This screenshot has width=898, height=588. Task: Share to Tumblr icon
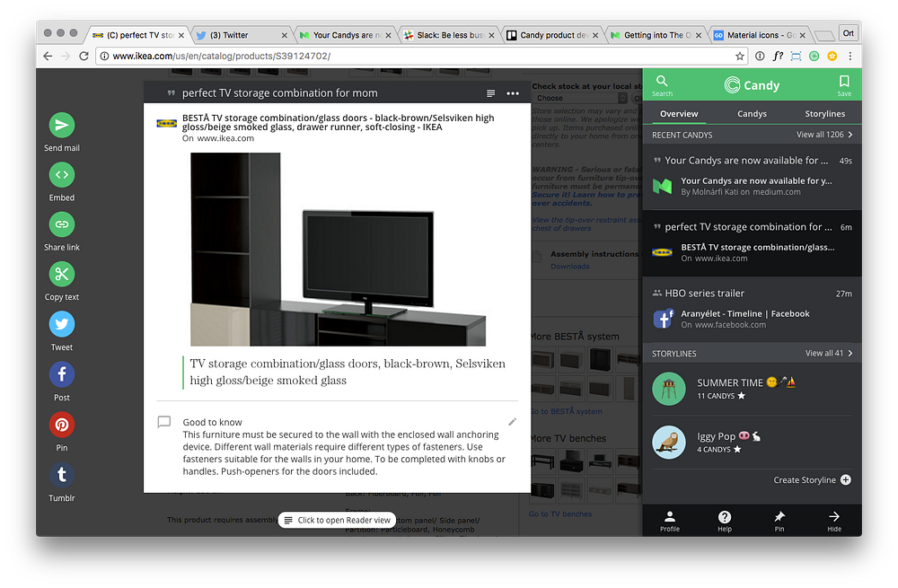point(62,475)
